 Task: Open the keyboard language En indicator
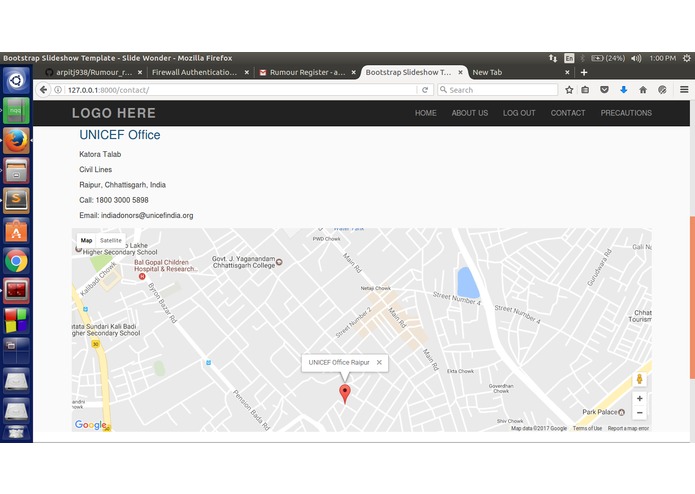[x=569, y=58]
